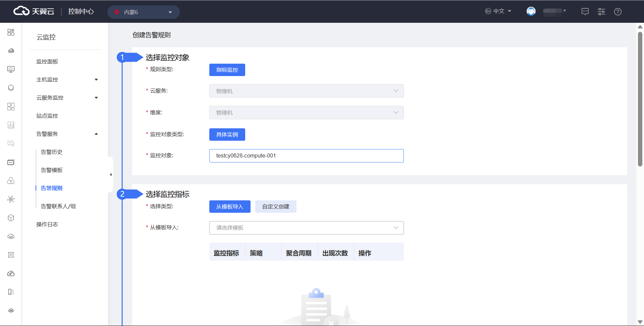
Task: Open the messages icon in top bar
Action: [x=585, y=12]
